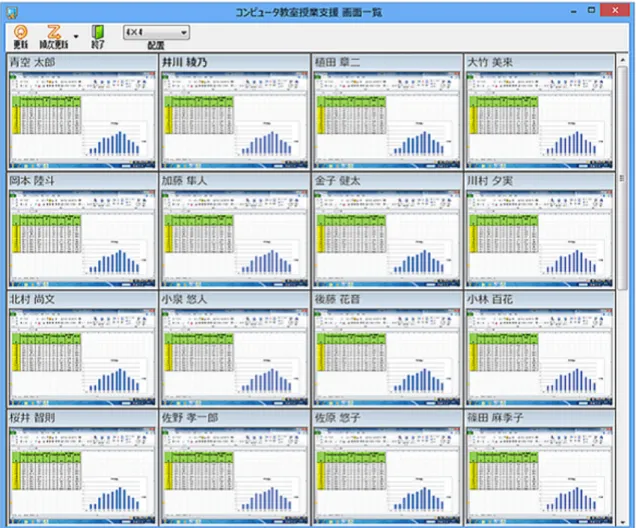The width and height of the screenshot is (636, 528).
Task: Open 植田 章二's screen thumbnail
Action: (387, 120)
